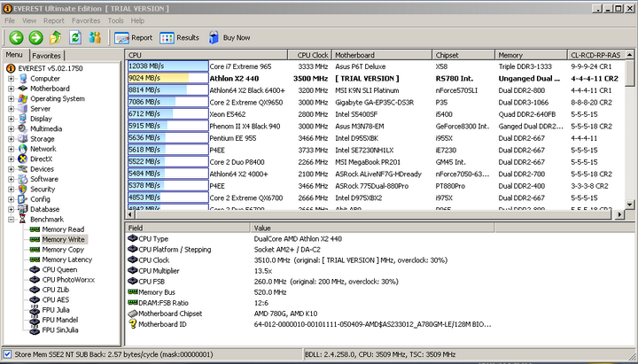Select the Benchmark hourglass icon

coord(23,220)
